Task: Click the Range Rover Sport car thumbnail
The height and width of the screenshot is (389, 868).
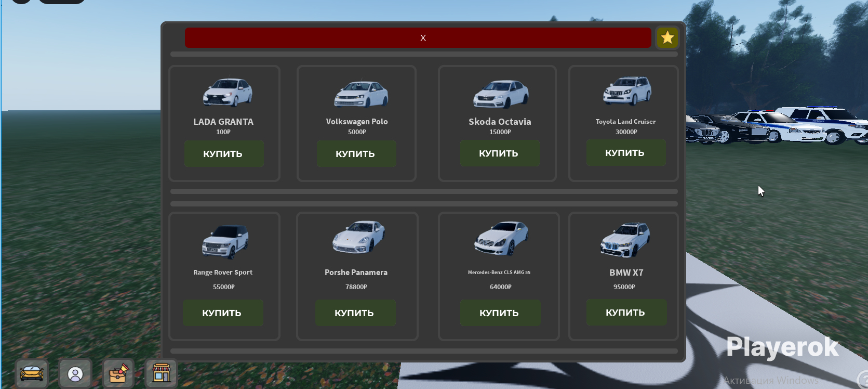Action: click(x=225, y=242)
